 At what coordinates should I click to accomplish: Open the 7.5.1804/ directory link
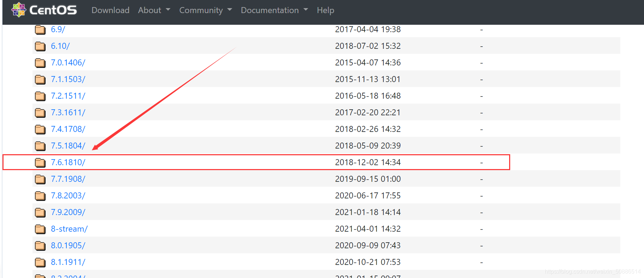pyautogui.click(x=68, y=146)
